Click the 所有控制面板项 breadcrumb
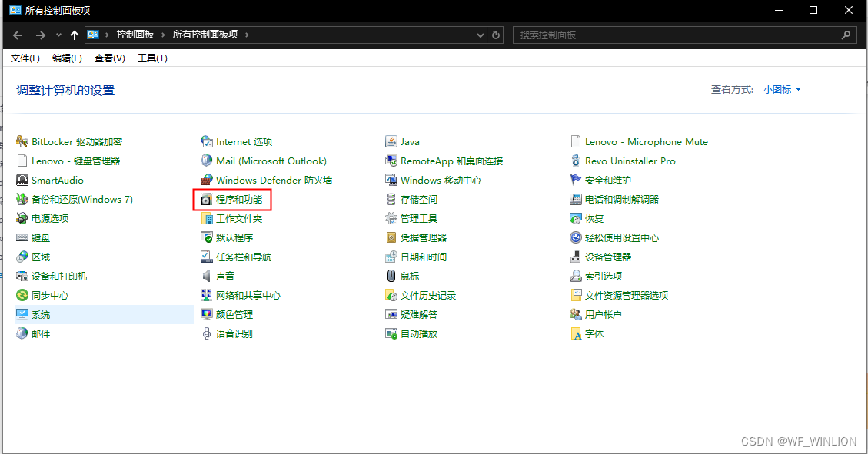This screenshot has height=454, width=868. tap(205, 35)
